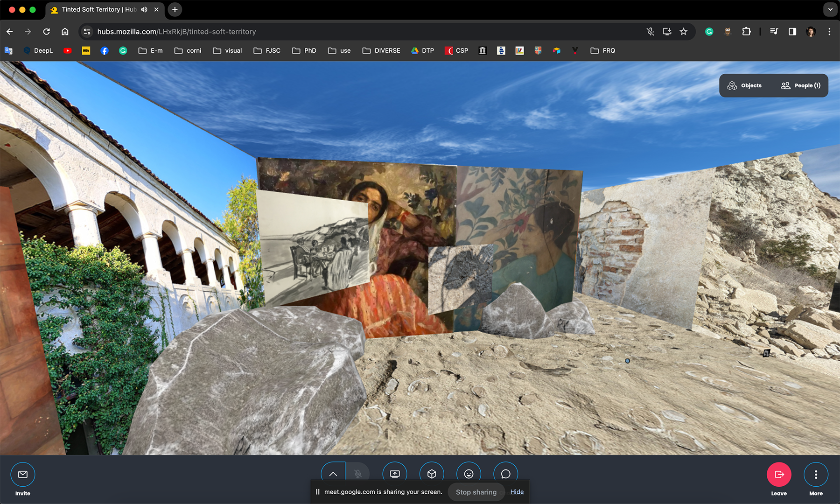Open the DTP Google Drive bookmark

pyautogui.click(x=423, y=50)
